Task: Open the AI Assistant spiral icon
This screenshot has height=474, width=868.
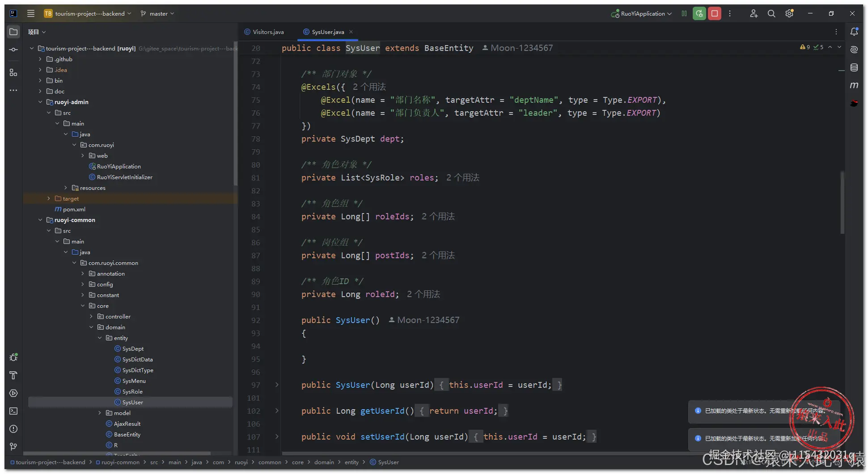Action: click(x=854, y=50)
